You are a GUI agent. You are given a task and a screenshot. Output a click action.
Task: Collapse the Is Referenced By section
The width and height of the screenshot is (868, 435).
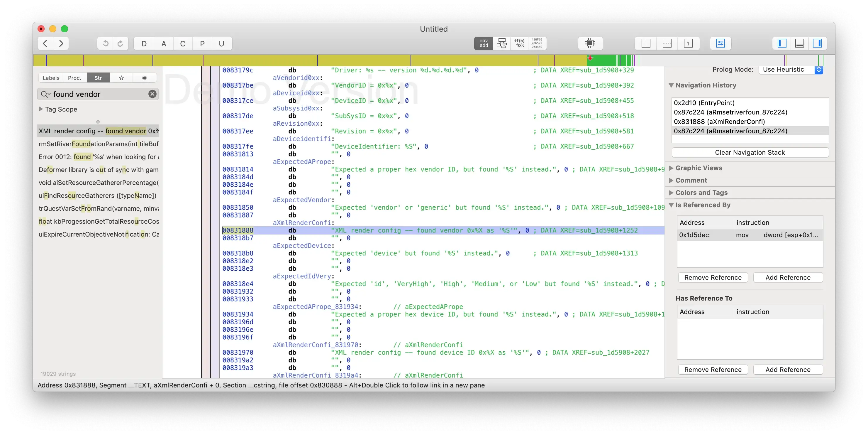click(671, 205)
